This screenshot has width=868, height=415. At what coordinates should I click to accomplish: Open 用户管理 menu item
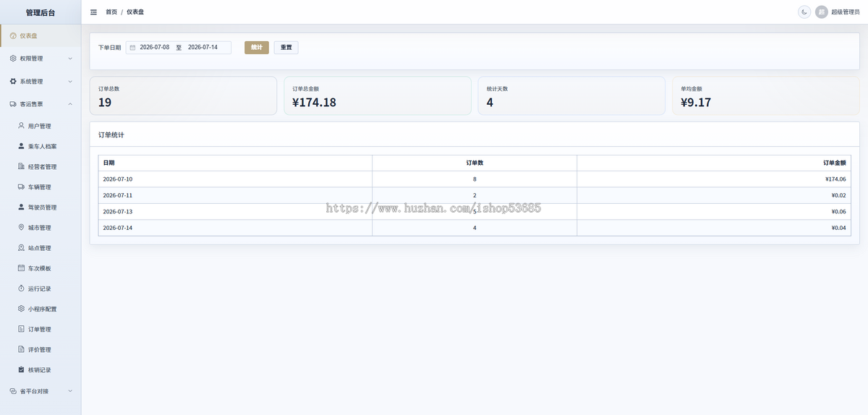(x=41, y=126)
